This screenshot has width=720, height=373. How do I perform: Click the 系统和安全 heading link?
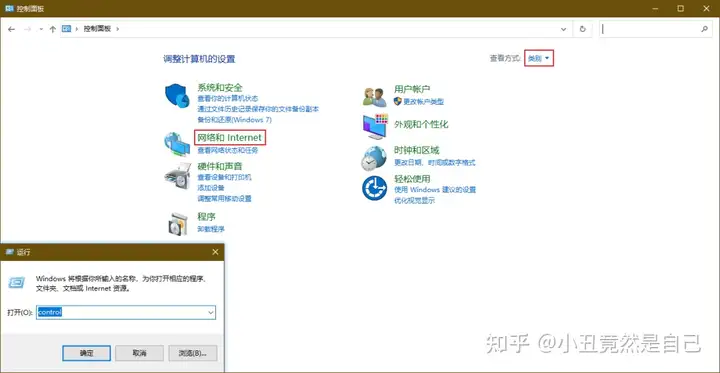[x=219, y=87]
